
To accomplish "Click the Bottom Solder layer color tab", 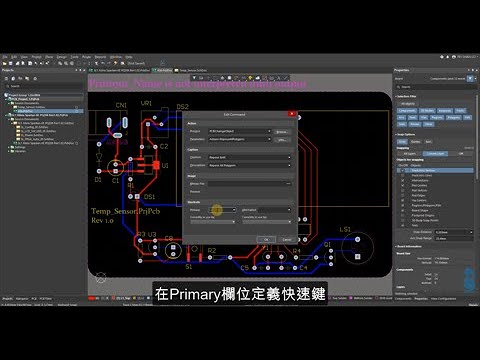I will pyautogui.click(x=361, y=298).
